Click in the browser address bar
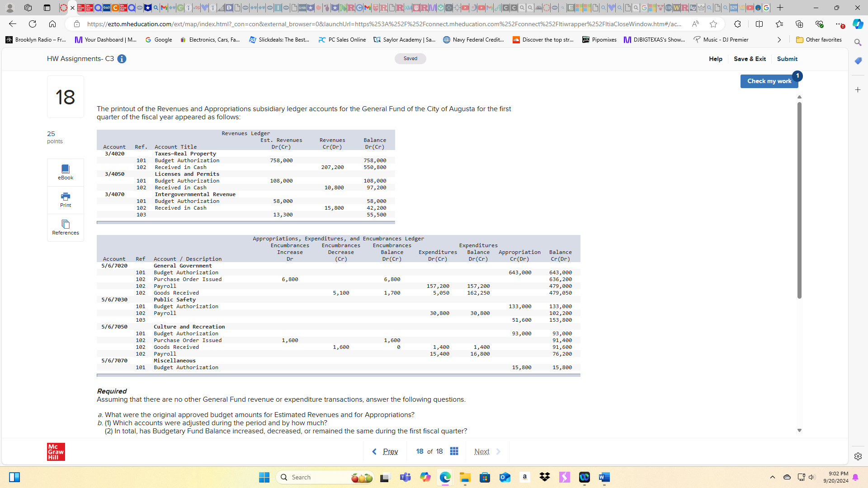Screen dimensions: 868x488 point(384,24)
